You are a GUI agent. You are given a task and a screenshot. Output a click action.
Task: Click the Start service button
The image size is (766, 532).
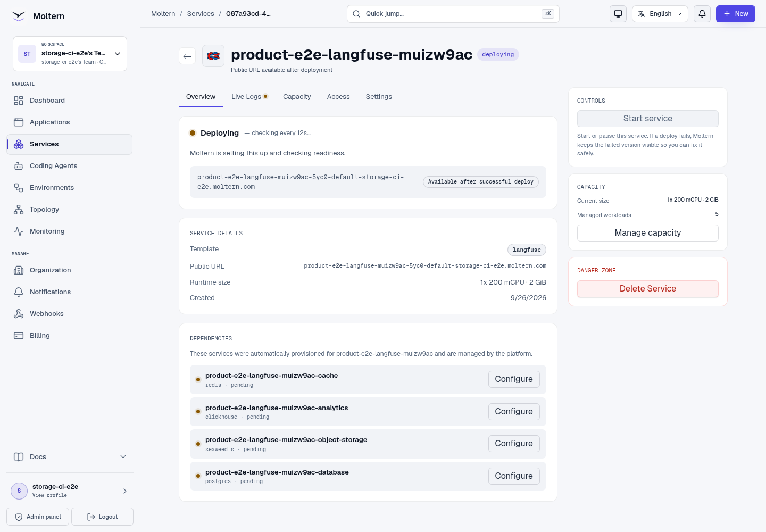(648, 119)
